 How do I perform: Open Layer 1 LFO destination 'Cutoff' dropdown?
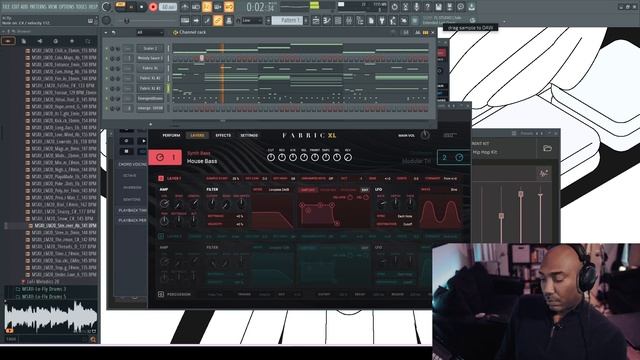click(x=407, y=224)
